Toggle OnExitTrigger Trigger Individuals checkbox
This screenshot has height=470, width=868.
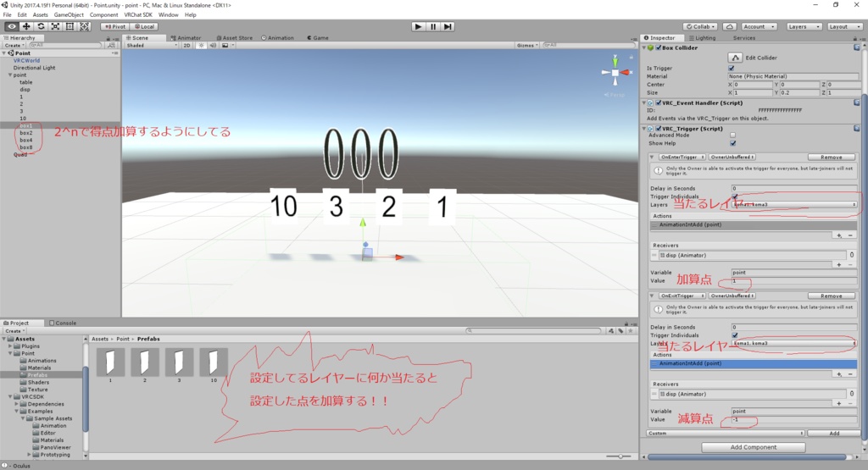click(x=735, y=335)
